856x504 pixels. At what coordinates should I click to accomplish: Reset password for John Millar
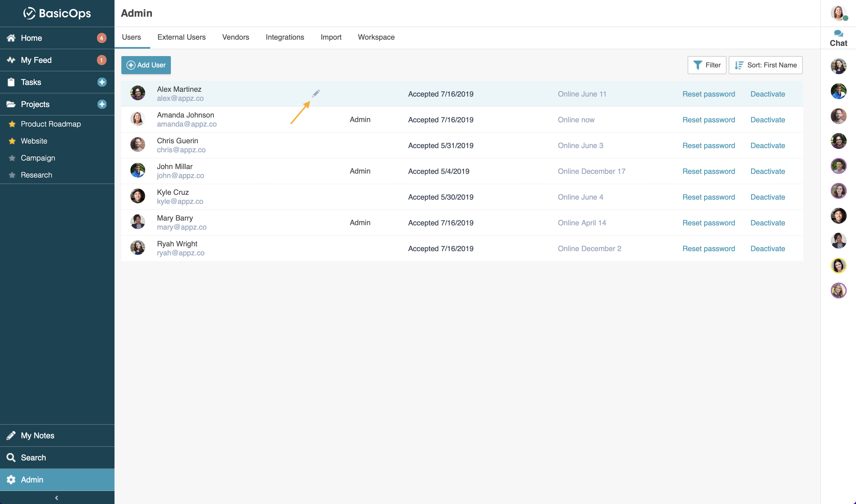(709, 171)
